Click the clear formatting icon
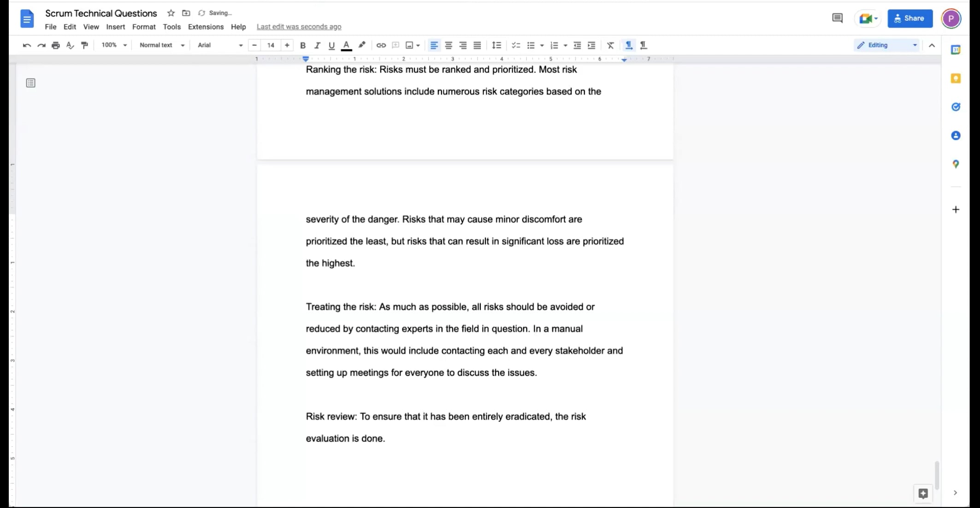Screen dimensions: 980x508 (610, 45)
